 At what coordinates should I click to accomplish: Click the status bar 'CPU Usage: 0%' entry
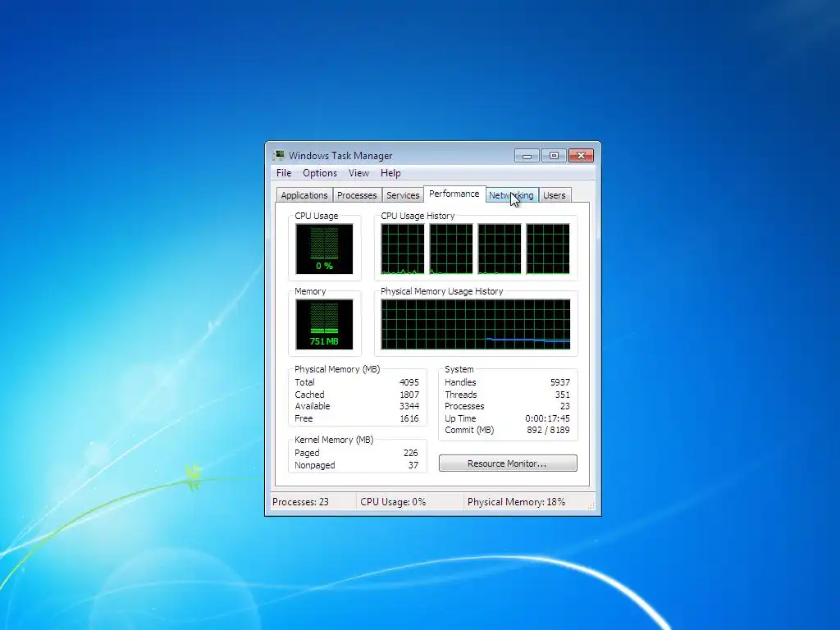click(x=393, y=502)
